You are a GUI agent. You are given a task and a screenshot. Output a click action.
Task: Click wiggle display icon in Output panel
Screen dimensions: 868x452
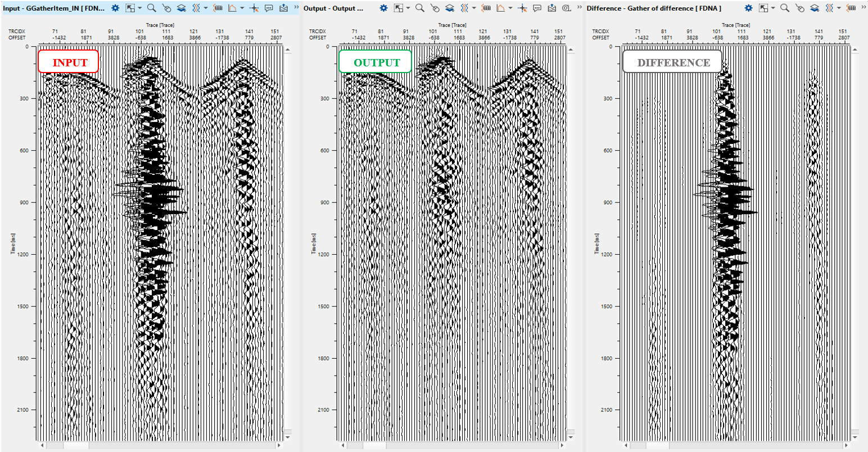(x=464, y=8)
